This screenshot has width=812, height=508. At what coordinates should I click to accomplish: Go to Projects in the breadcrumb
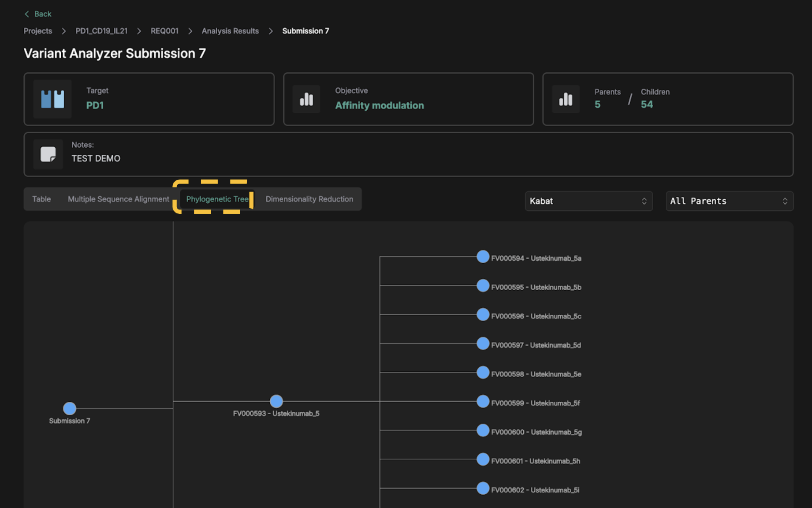38,31
